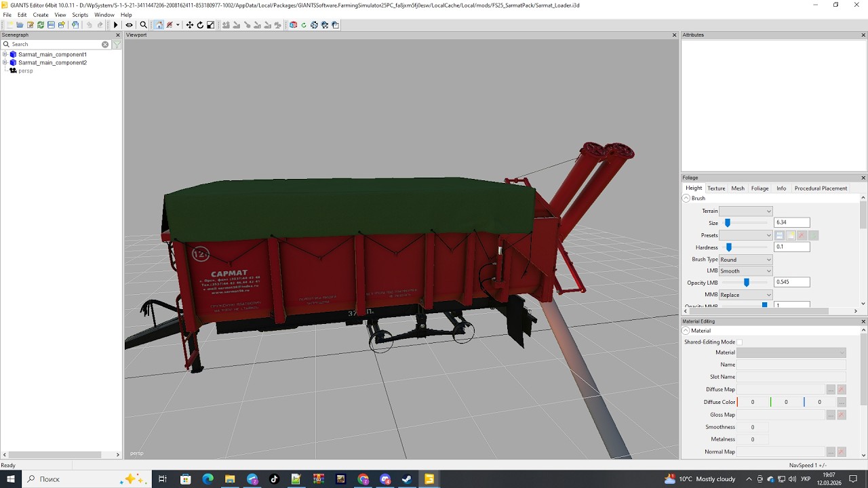Open the Presets dropdown

(745, 235)
